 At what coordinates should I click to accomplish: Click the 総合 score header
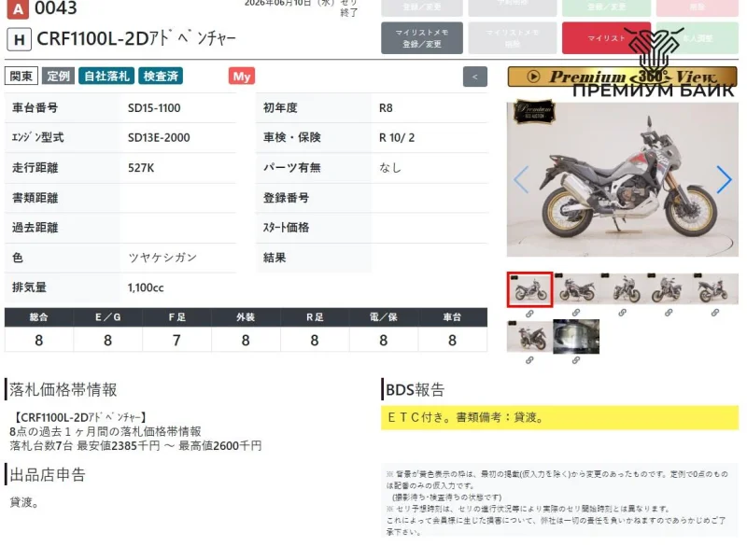point(38,317)
